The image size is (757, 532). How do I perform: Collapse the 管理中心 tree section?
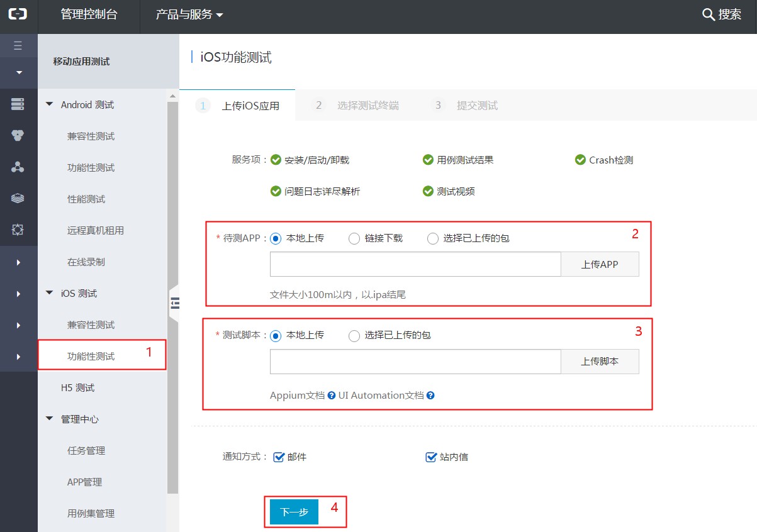point(50,419)
